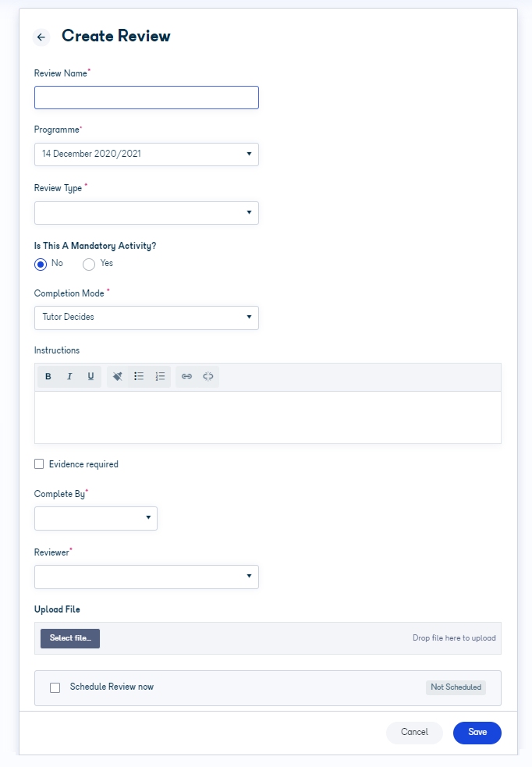Enable the Evidence required checkbox
Image resolution: width=532 pixels, height=767 pixels.
(x=39, y=463)
